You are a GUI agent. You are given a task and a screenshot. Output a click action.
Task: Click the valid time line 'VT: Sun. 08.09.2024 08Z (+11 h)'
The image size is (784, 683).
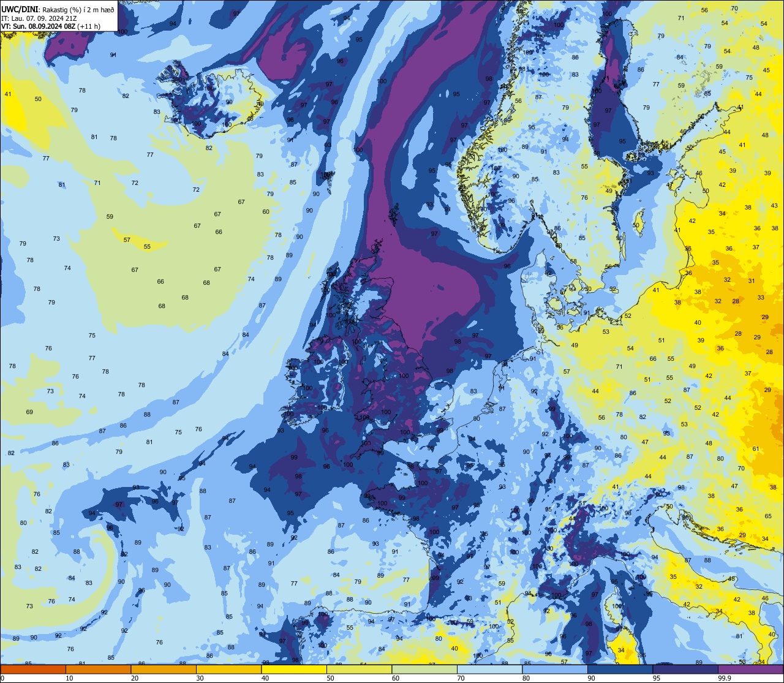click(50, 26)
